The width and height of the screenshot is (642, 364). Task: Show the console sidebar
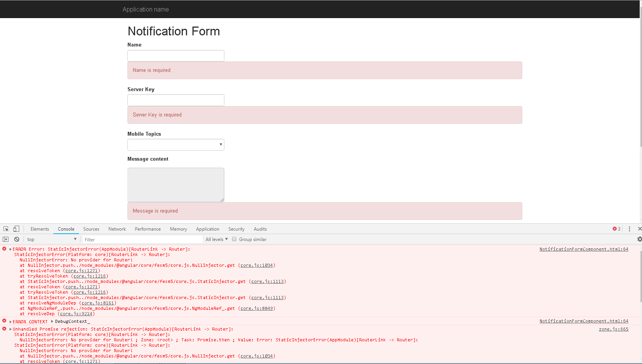tap(5, 239)
